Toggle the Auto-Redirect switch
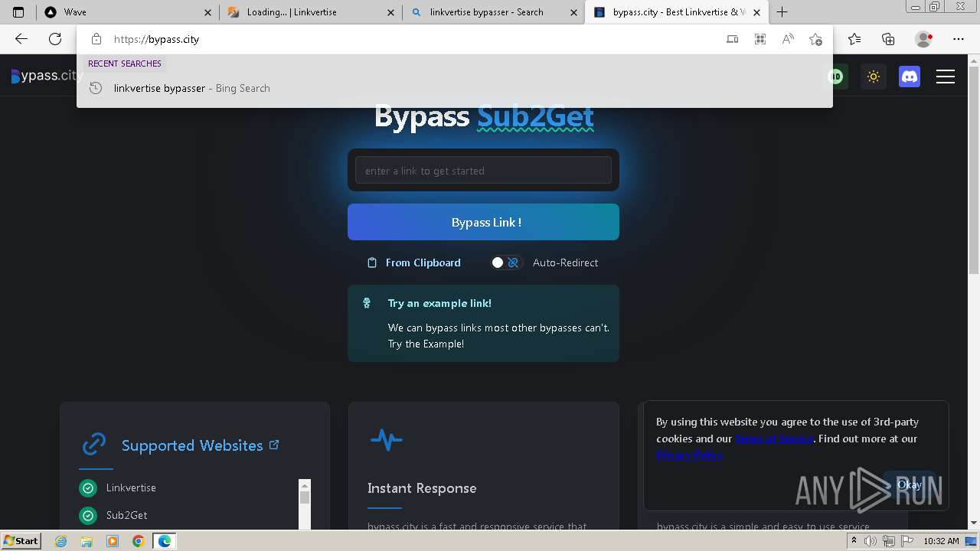 click(x=505, y=262)
